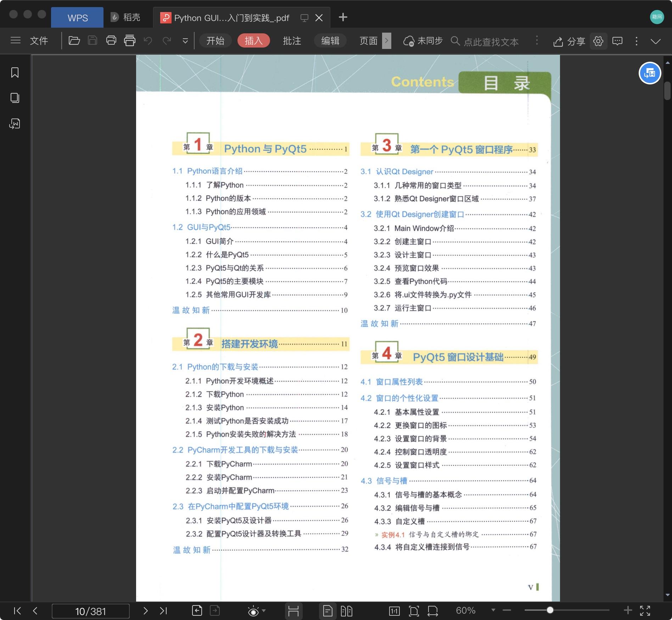Screen dimensions: 672x620
Task: Select the two-page view icon
Action: [346, 611]
